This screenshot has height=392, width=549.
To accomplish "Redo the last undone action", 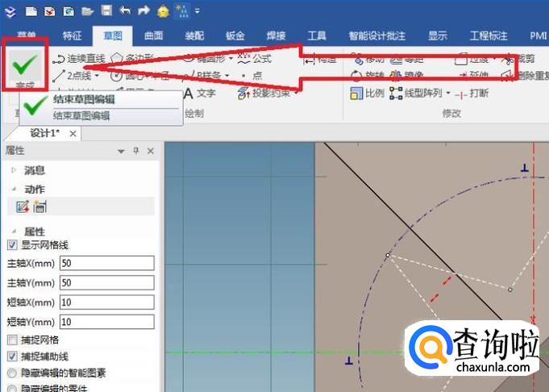I will click(143, 11).
